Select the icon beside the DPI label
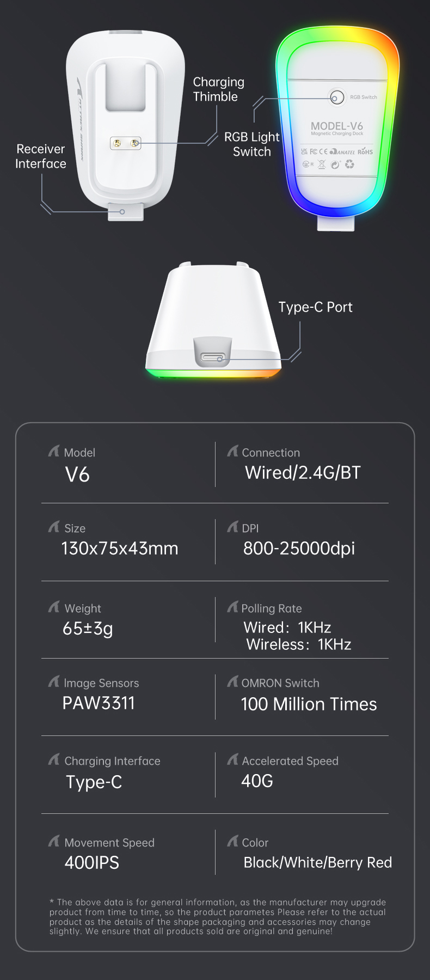 [x=232, y=527]
